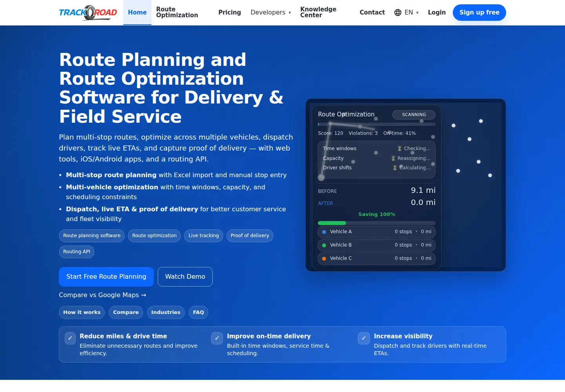Image resolution: width=565 pixels, height=392 pixels.
Task: Click the scanning progress bar under Route Optimization title
Action: point(377,124)
